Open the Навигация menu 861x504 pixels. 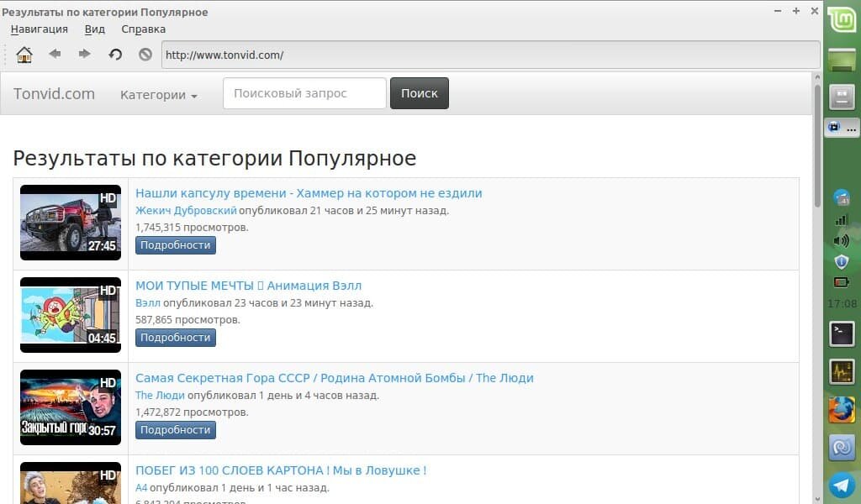click(39, 29)
